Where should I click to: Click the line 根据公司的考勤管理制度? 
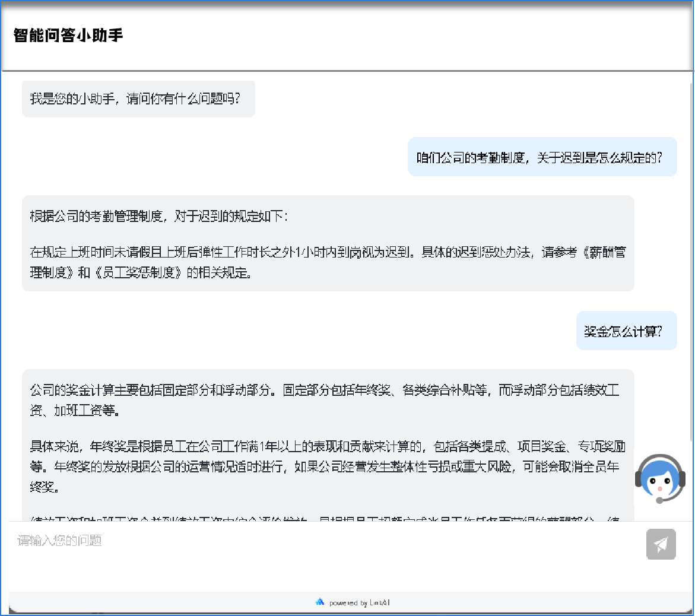click(x=158, y=216)
